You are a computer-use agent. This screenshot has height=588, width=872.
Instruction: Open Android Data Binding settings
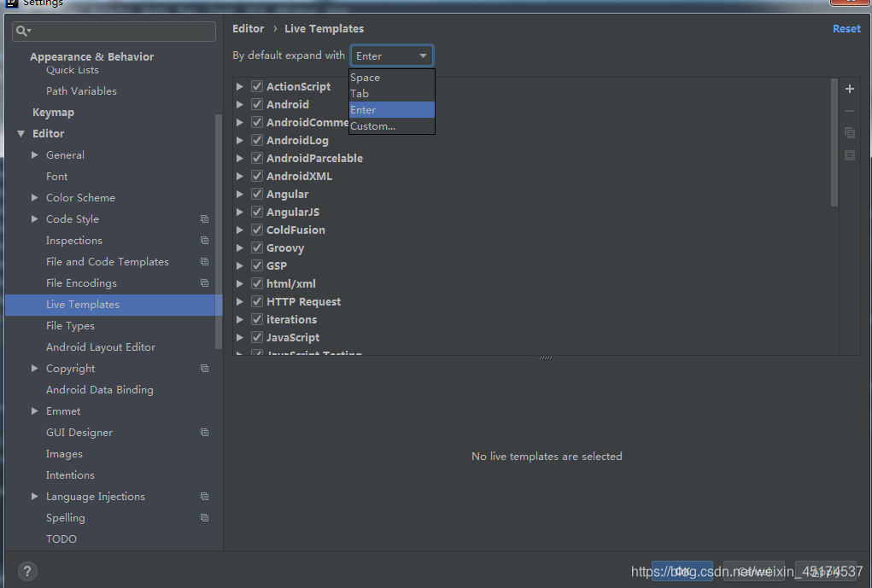point(100,390)
